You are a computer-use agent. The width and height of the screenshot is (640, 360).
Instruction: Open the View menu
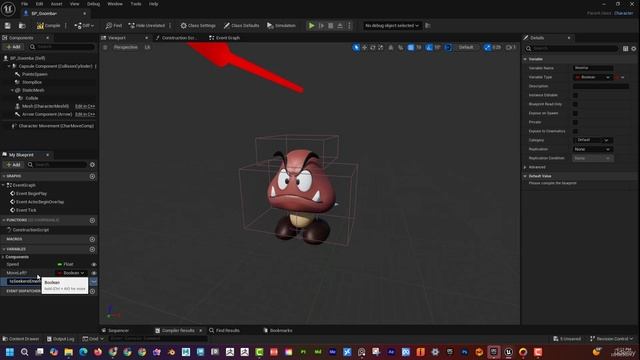coord(74,4)
